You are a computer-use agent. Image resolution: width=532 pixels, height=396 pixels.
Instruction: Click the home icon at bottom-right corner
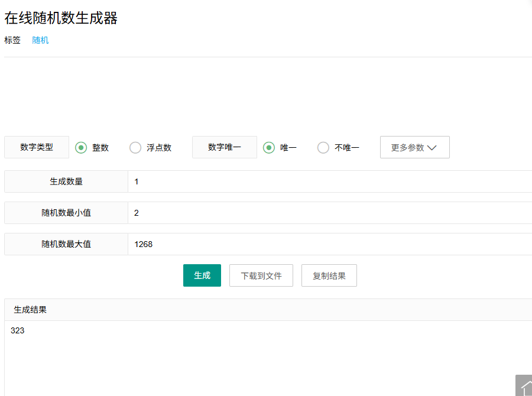coord(524,386)
